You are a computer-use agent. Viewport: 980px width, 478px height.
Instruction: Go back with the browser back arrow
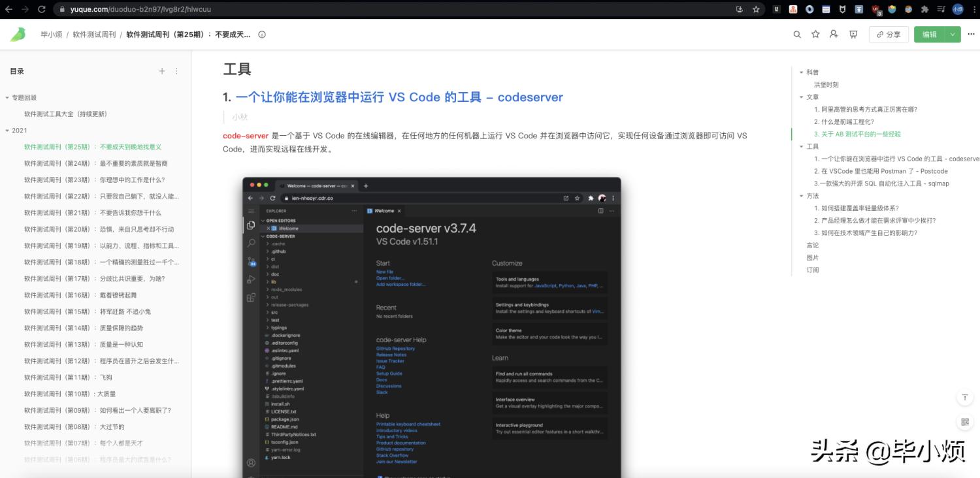point(8,9)
